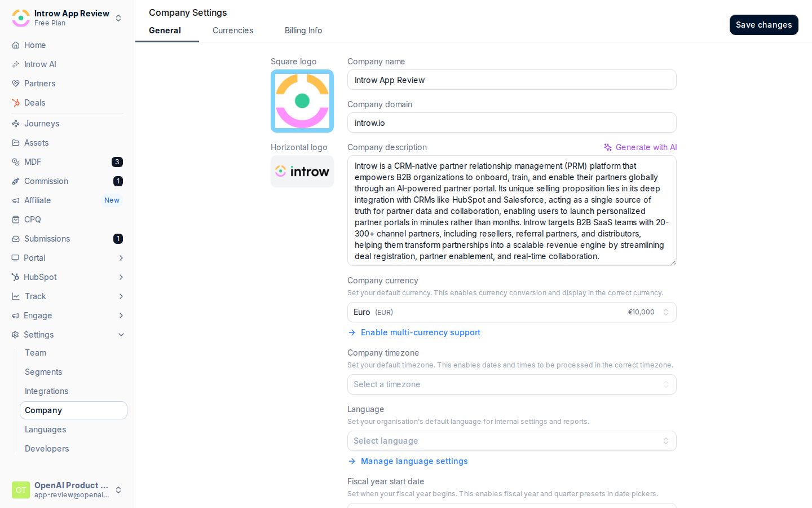The image size is (812, 508).
Task: Click the Deals HubSpot icon
Action: (16, 103)
